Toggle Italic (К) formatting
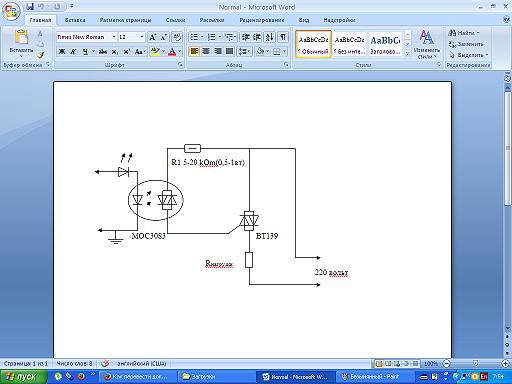This screenshot has width=512, height=384. [x=73, y=52]
